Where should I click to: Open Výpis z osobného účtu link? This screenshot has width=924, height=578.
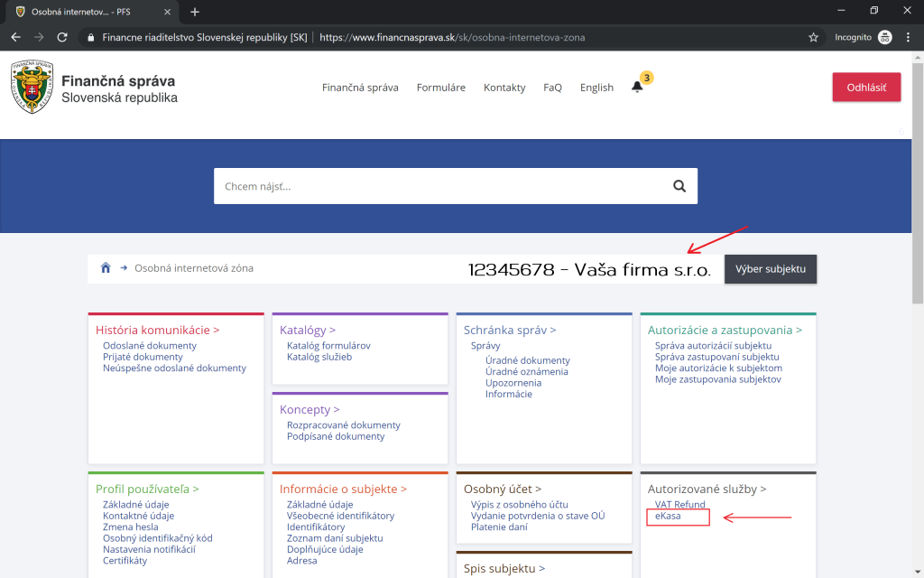(x=520, y=504)
